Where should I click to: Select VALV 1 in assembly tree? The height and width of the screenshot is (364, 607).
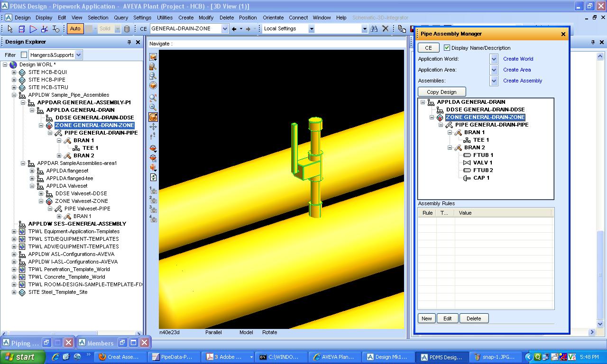click(483, 163)
